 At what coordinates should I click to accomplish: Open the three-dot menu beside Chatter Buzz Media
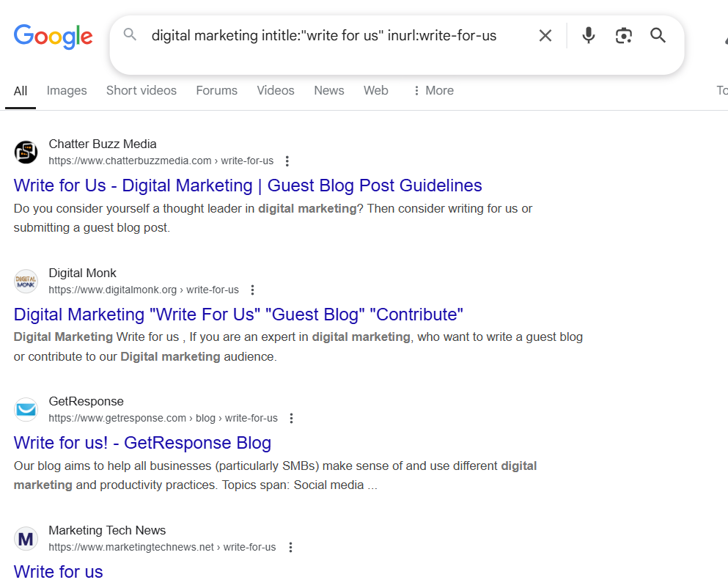[287, 161]
